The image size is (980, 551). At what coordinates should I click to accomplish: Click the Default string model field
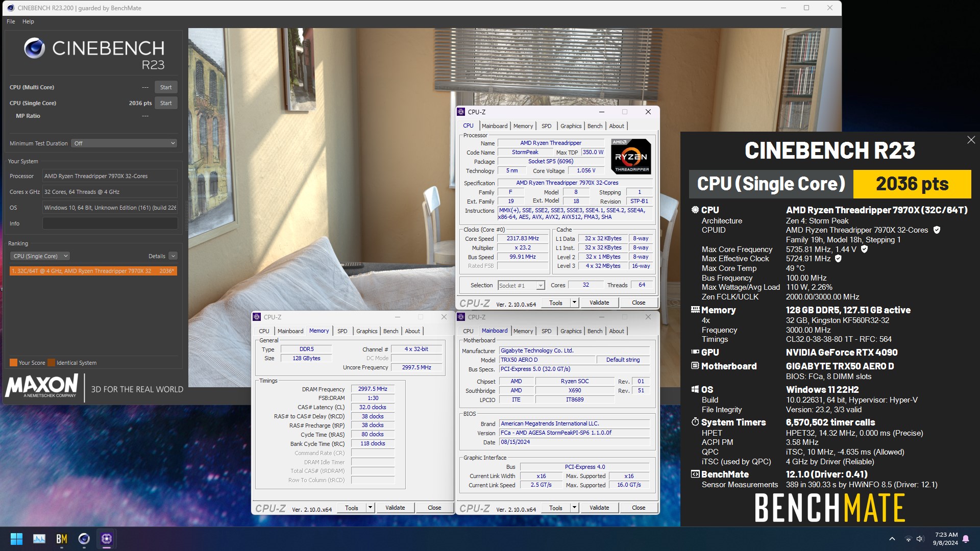coord(623,360)
